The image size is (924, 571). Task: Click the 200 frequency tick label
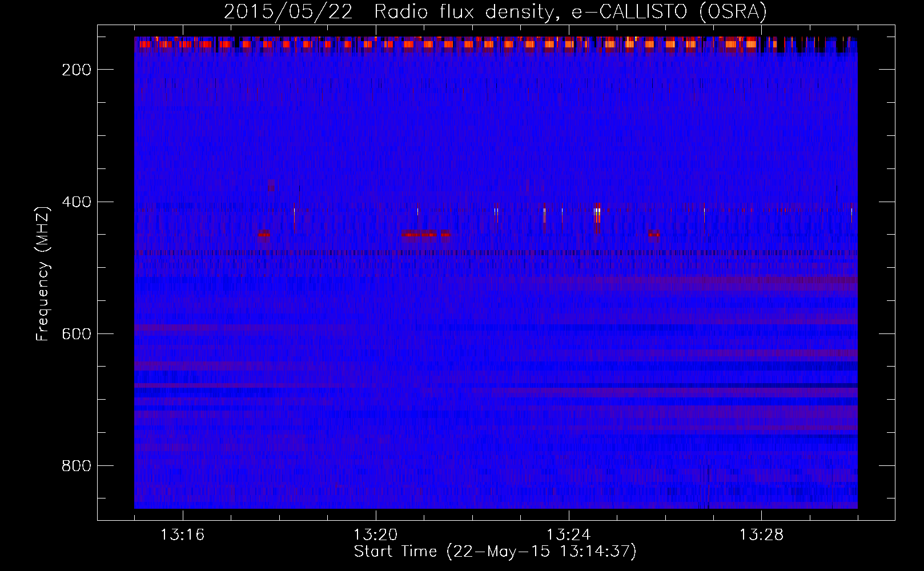[x=76, y=70]
